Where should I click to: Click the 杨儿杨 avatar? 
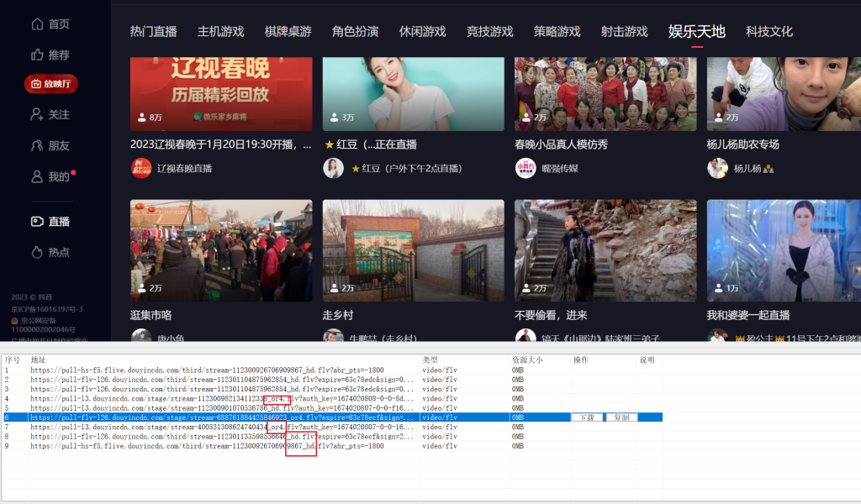click(x=718, y=168)
